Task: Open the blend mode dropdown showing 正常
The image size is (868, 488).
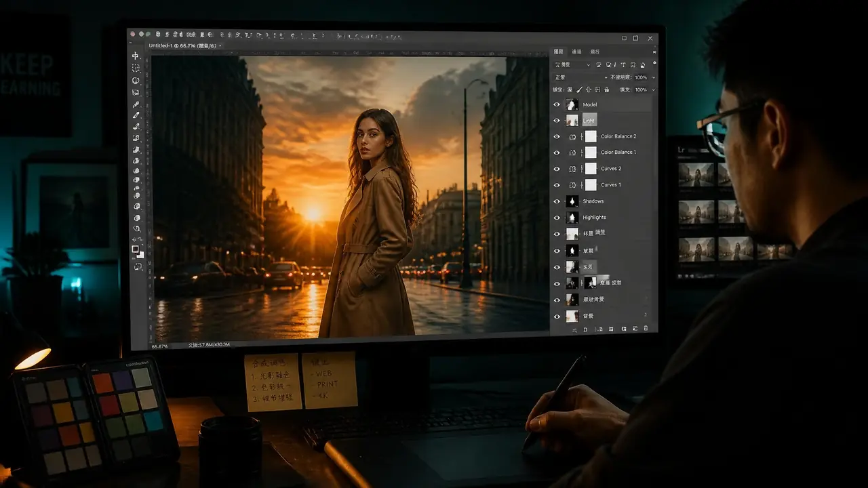Action: tap(581, 77)
